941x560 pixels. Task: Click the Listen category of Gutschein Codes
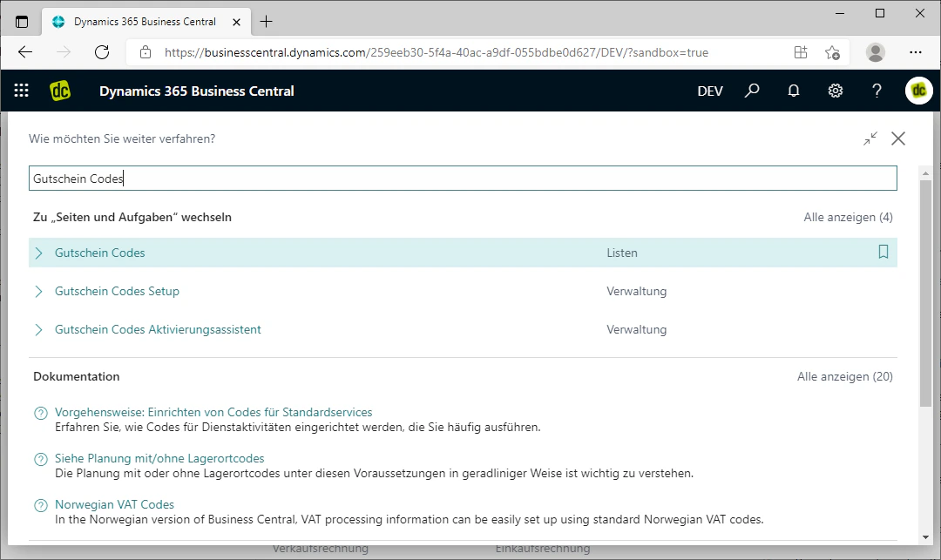point(622,253)
